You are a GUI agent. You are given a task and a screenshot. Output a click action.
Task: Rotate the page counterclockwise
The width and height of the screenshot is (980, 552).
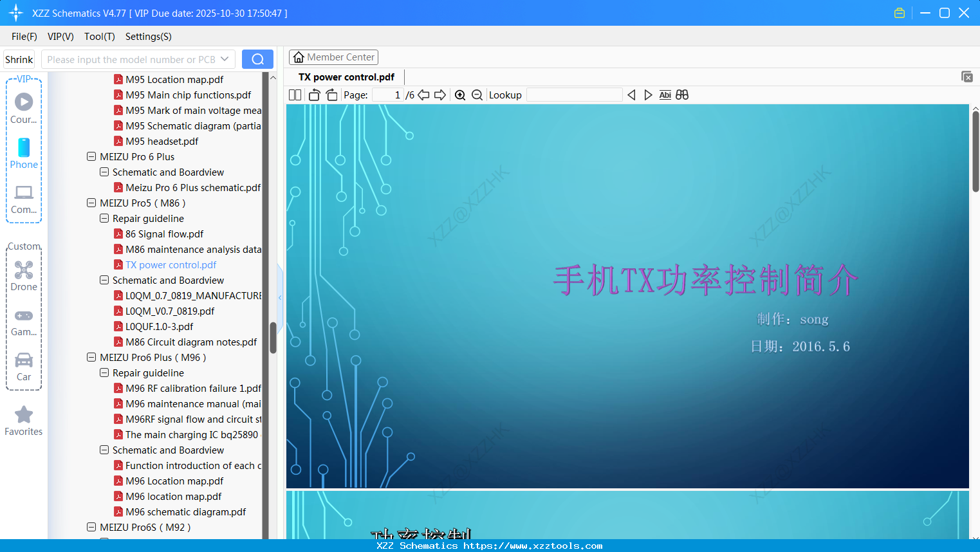[313, 95]
